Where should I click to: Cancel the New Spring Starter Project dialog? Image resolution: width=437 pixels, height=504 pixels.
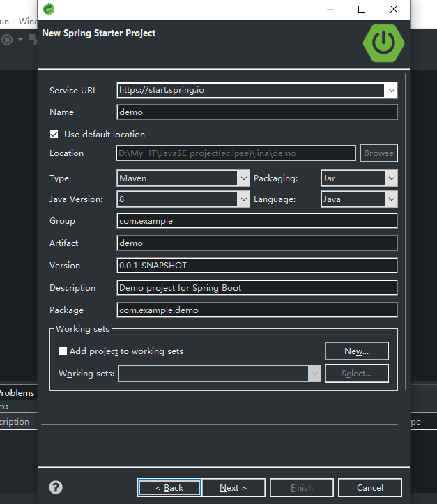(x=370, y=487)
